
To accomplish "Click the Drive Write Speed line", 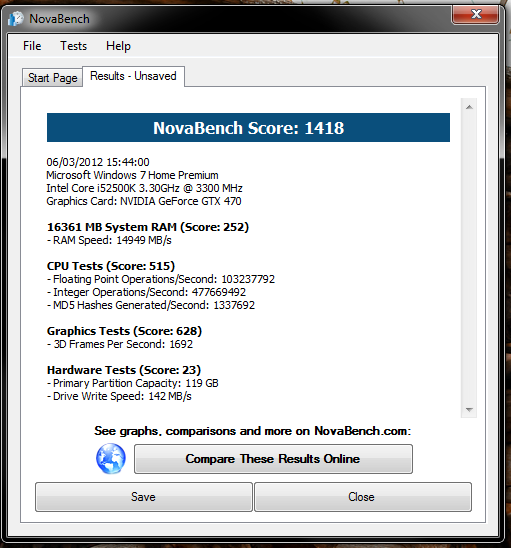I will 119,396.
